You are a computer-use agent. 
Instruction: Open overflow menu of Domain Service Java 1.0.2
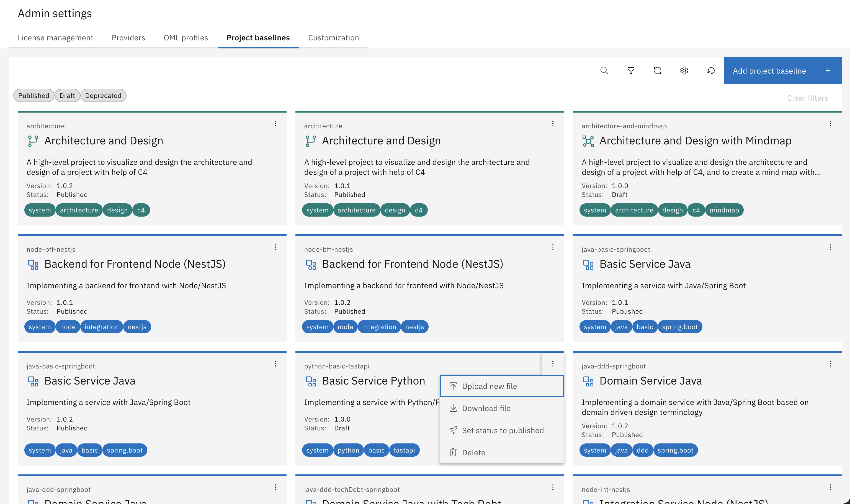tap(830, 364)
